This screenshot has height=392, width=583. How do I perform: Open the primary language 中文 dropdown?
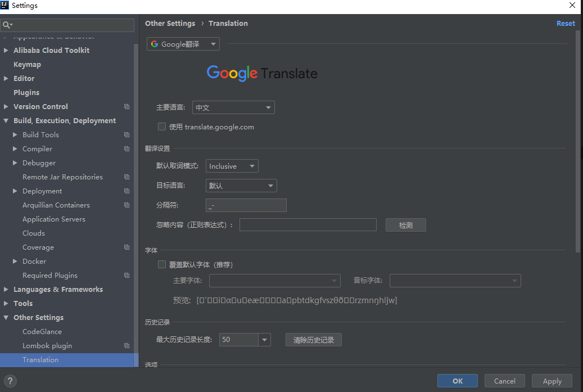(233, 107)
